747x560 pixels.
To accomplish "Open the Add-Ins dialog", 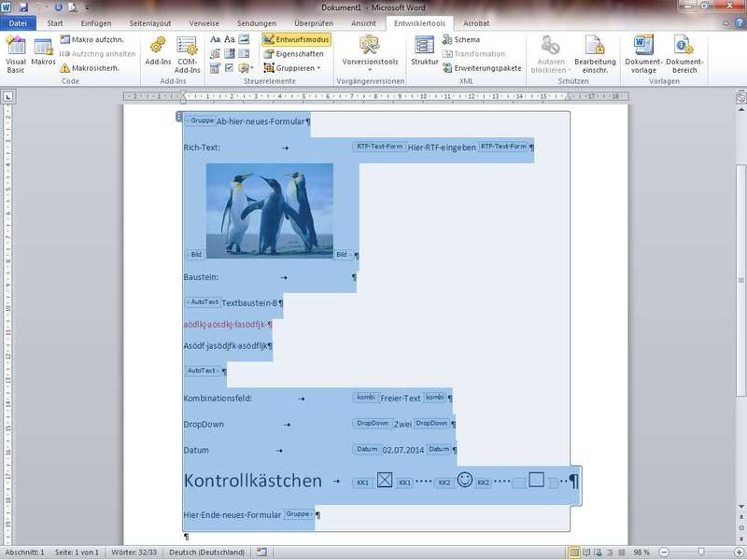I will point(158,52).
